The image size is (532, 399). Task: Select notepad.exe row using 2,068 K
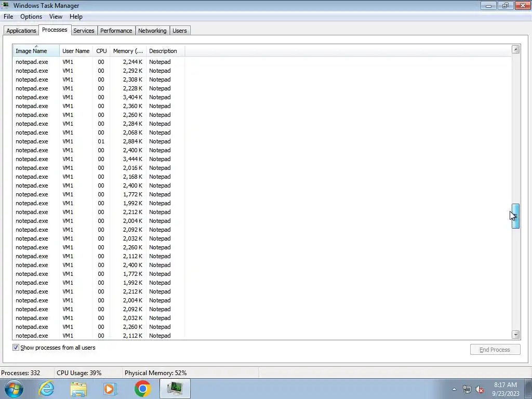pos(99,132)
